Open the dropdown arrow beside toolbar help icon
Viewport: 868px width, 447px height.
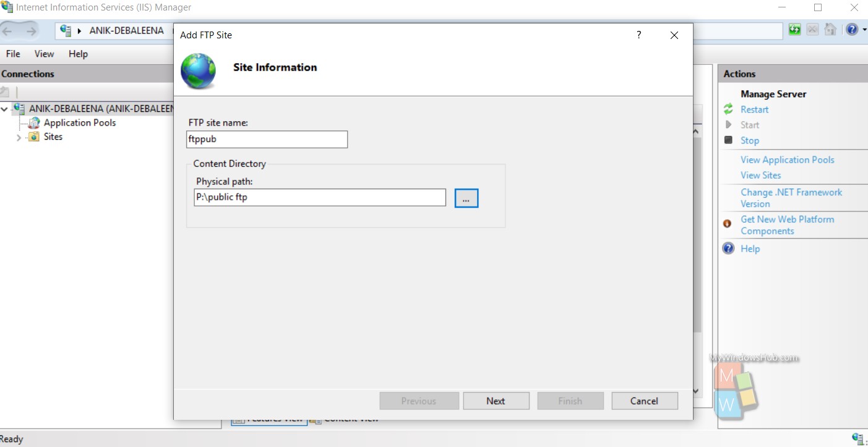pos(864,30)
